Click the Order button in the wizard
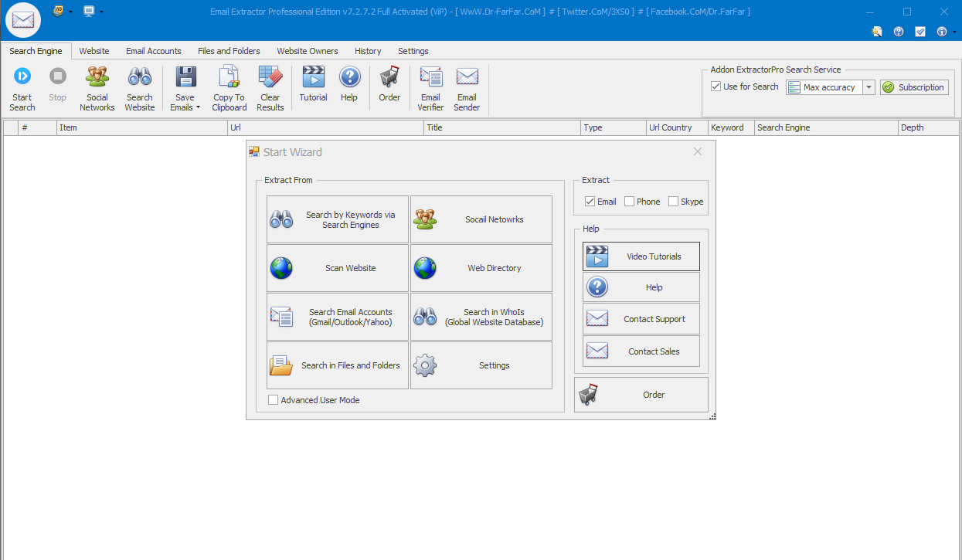 (641, 395)
